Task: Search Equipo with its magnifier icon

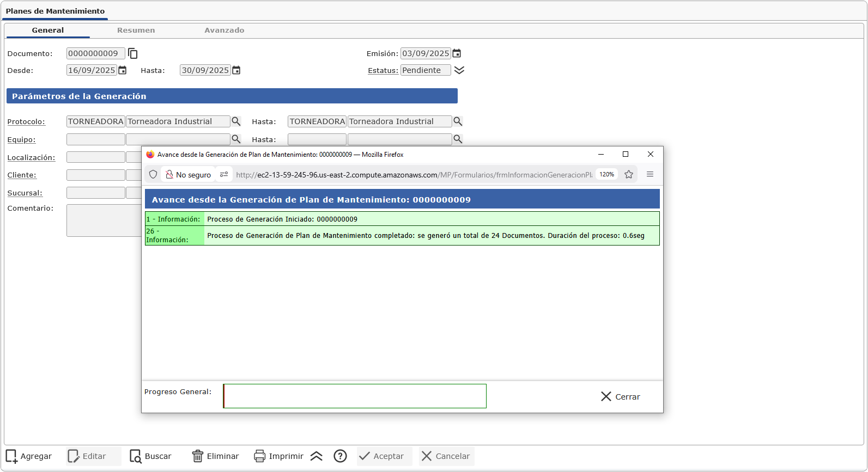Action: pos(236,139)
